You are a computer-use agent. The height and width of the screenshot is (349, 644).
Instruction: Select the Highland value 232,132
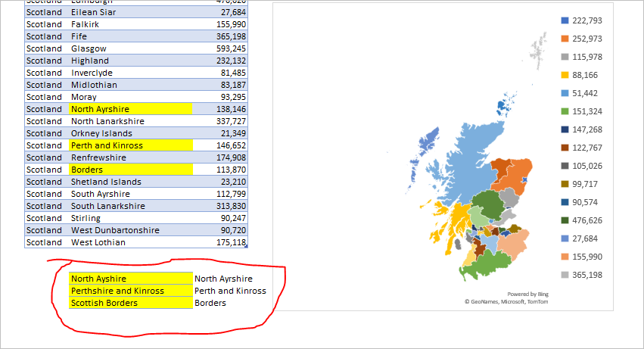pos(231,61)
